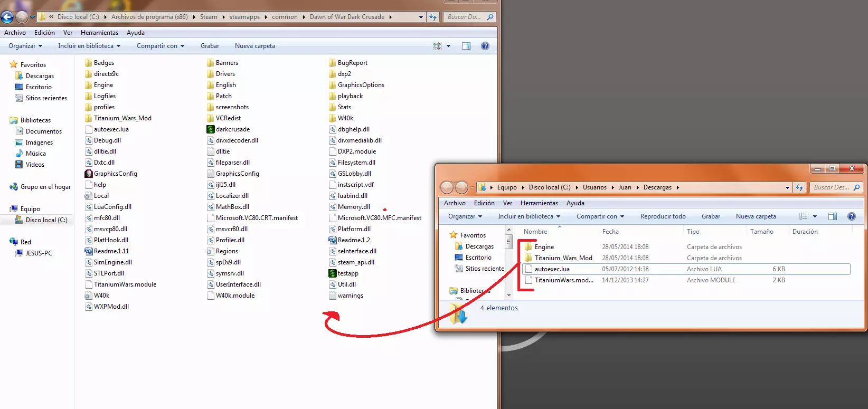
Task: Expand Incluir en biblioteca in Dark Crusade window
Action: (89, 46)
